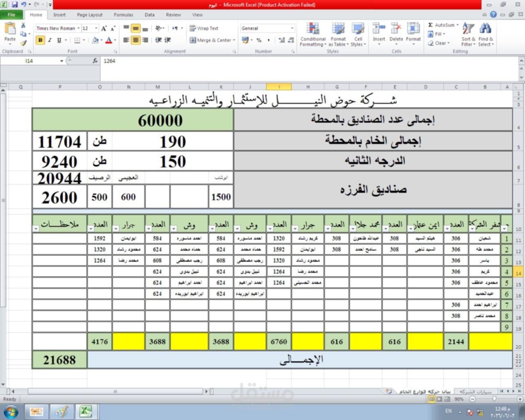Click the zoom out minus button
This screenshot has width=525, height=420.
[x=472, y=399]
